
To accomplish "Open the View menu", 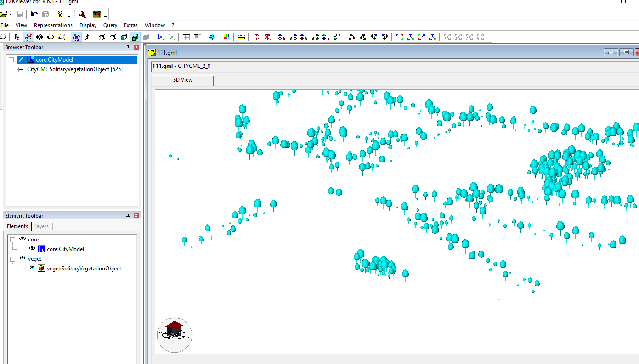I will coord(21,25).
